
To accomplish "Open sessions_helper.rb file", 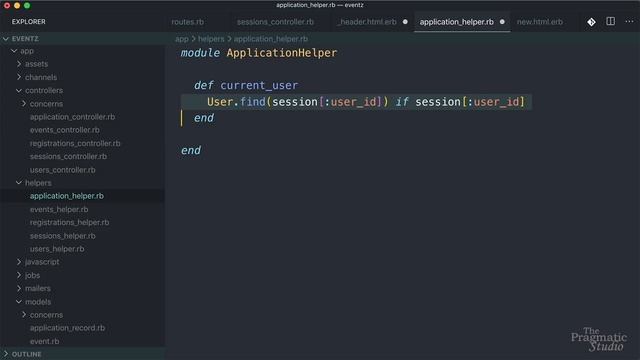I will pyautogui.click(x=62, y=236).
